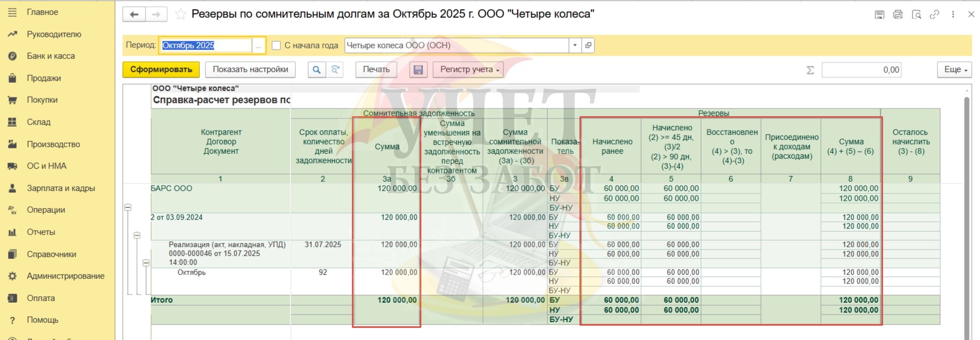Click the Склад grid icon
This screenshot has width=980, height=340.
click(x=12, y=122)
